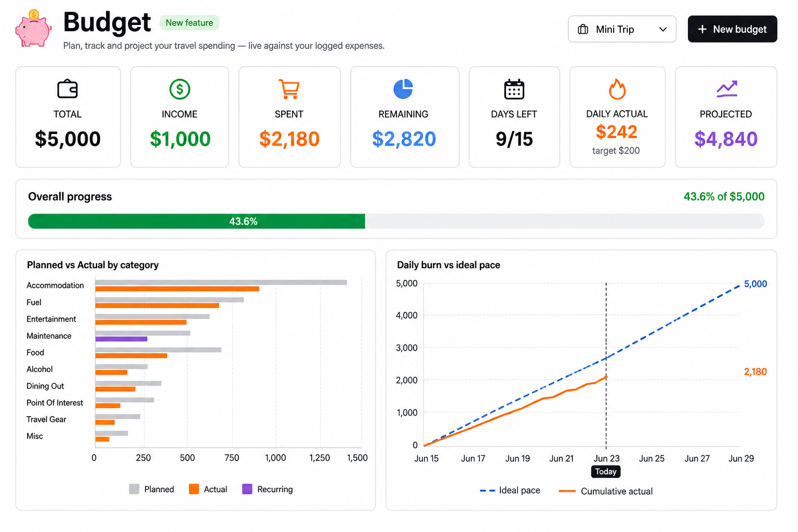The height and width of the screenshot is (532, 798).
Task: Click Fuel planned gray bar
Action: coord(169,300)
